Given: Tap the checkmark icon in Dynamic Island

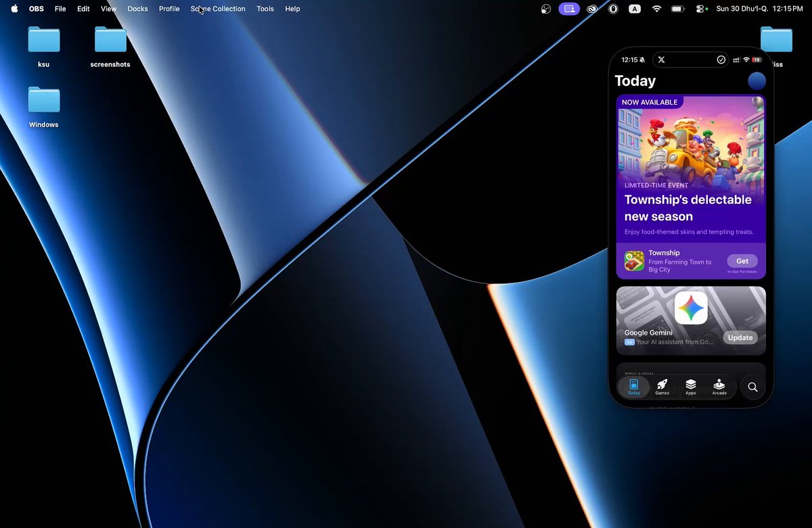Looking at the screenshot, I should click(x=721, y=59).
